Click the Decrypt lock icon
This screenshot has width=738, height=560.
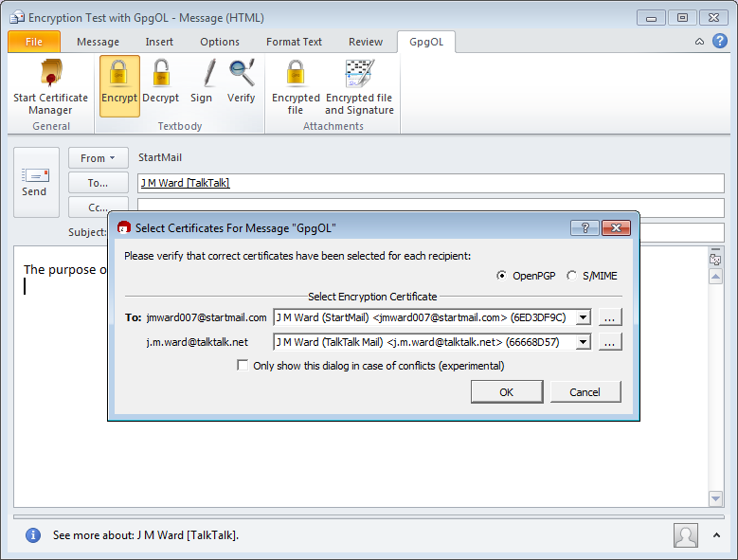[x=161, y=73]
